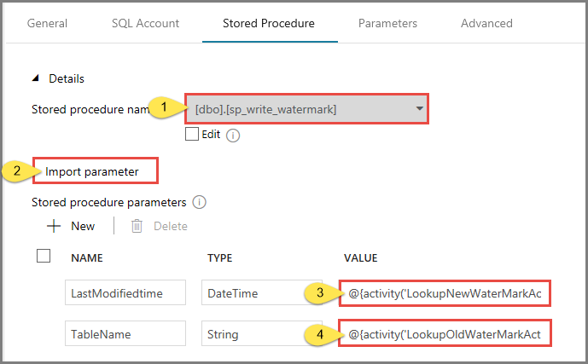The height and width of the screenshot is (364, 588).
Task: Open the stored procedure name dropdown
Action: point(306,109)
